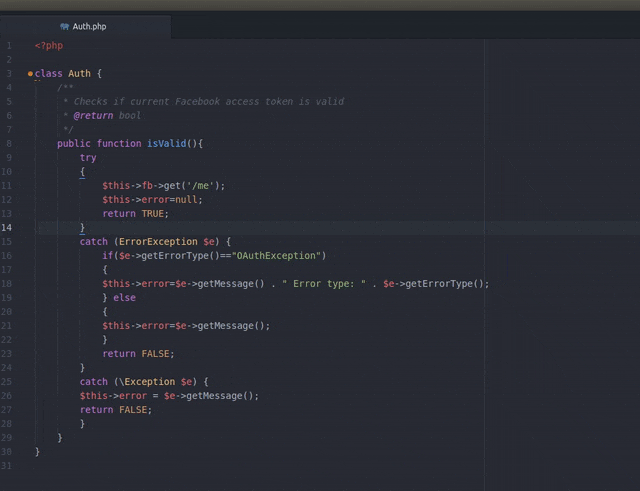
Task: Click the function keyword before isValid
Action: click(x=119, y=144)
